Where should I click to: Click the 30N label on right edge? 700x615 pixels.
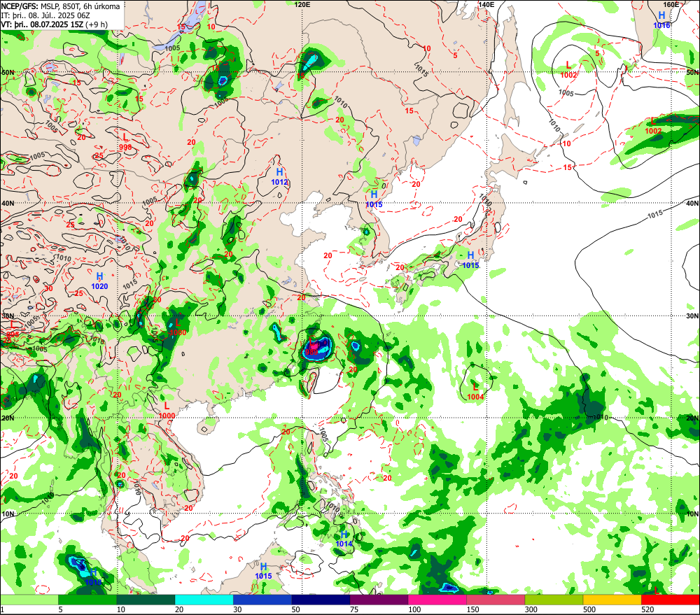point(692,316)
